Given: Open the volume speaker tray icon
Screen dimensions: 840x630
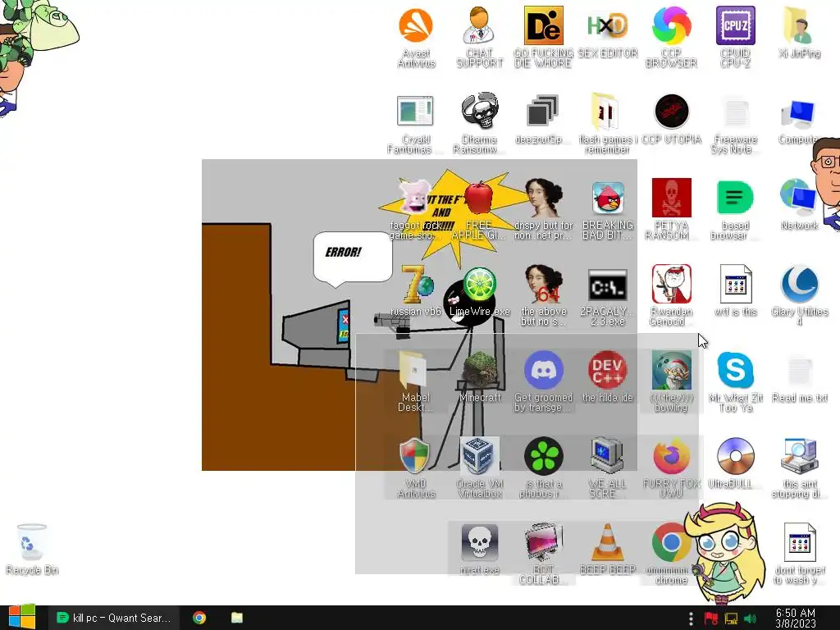Looking at the screenshot, I should [x=750, y=619].
